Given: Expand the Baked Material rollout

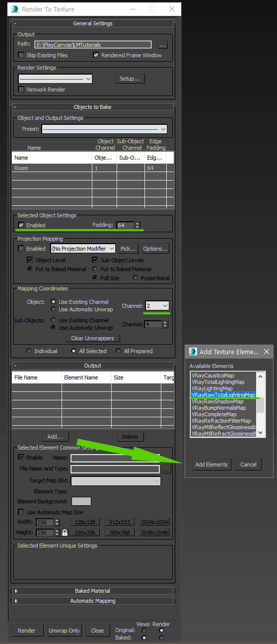Looking at the screenshot, I should coord(93,591).
